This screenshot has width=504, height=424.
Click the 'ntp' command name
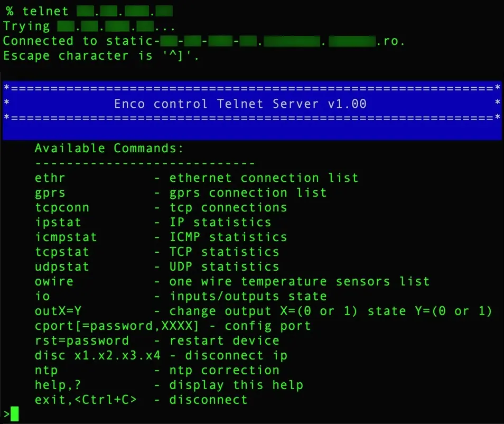[x=46, y=371]
